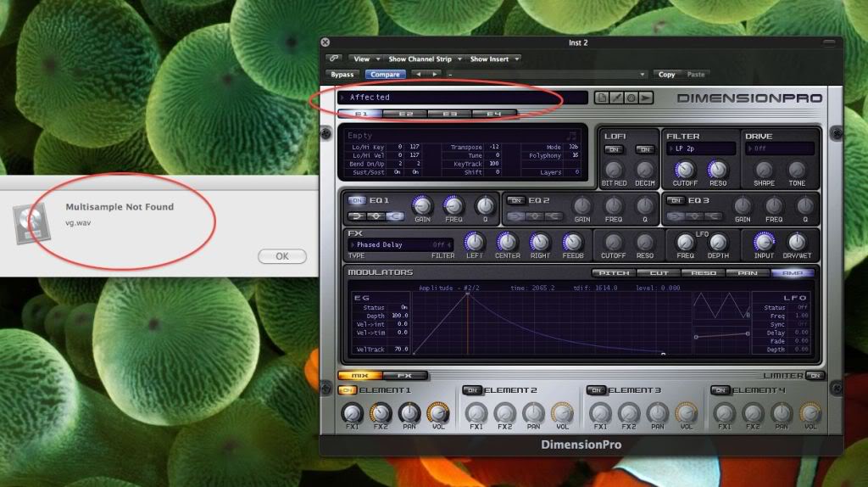The image size is (868, 487).
Task: Toggle LOFI Bit Red ON switch
Action: (614, 149)
